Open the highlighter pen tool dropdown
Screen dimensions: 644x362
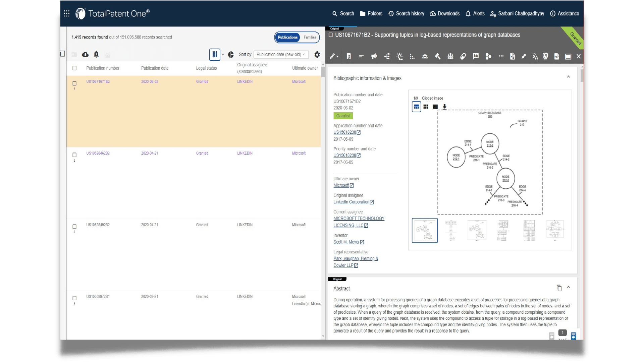(334, 56)
